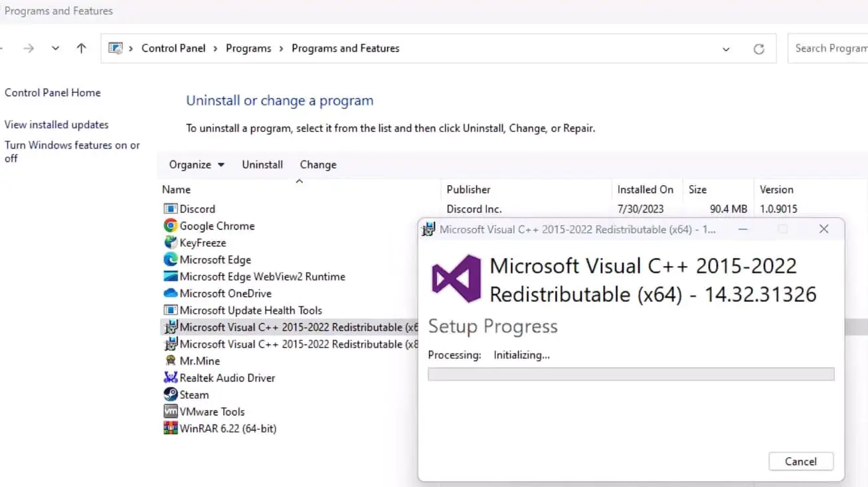
Task: Open recent locations dropdown arrow
Action: coord(55,48)
